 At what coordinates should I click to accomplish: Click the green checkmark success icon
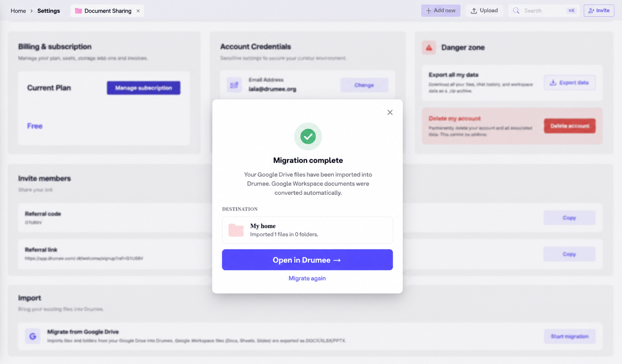[x=308, y=136]
